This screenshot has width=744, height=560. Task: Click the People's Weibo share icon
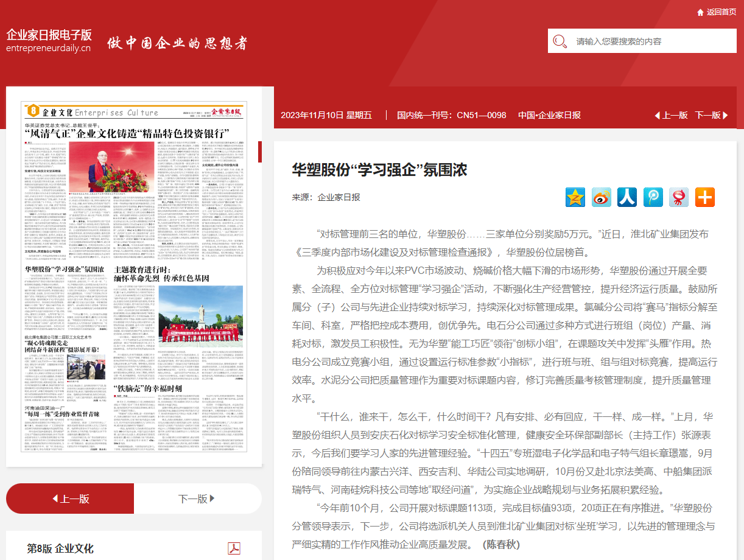(x=627, y=197)
